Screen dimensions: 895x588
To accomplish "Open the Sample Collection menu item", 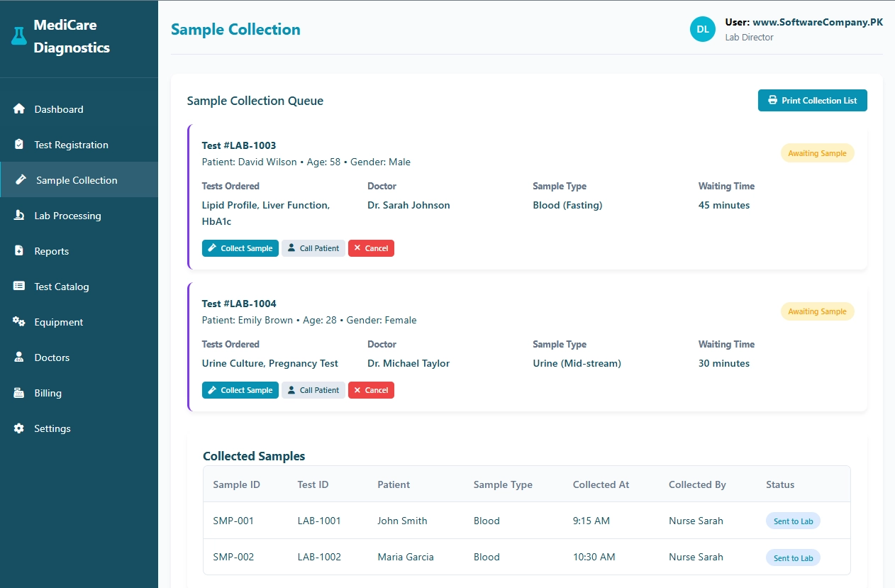I will (x=77, y=180).
